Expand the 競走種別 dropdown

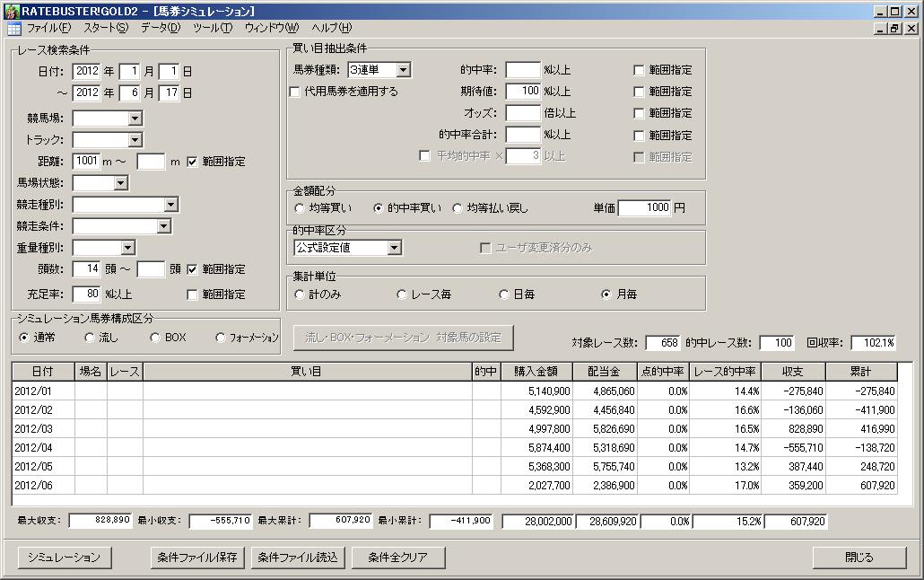pos(170,205)
